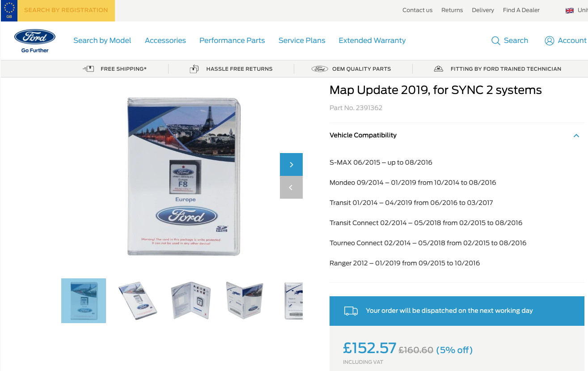Open Search by Model menu
588x371 pixels.
102,40
